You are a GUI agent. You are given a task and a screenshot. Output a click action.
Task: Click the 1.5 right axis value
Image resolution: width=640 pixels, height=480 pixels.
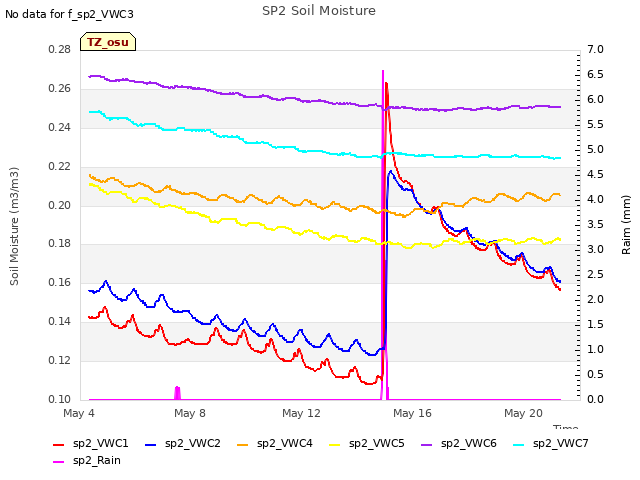(596, 324)
